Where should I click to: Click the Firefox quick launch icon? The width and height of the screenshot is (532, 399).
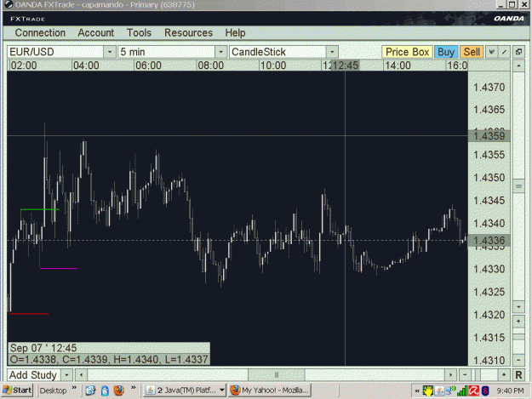[119, 390]
